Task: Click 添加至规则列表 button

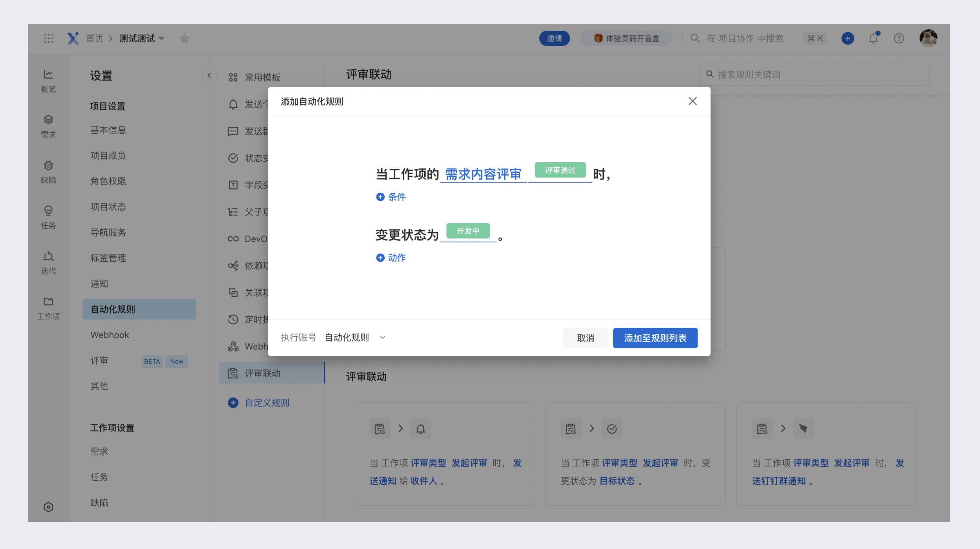Action: click(x=655, y=338)
